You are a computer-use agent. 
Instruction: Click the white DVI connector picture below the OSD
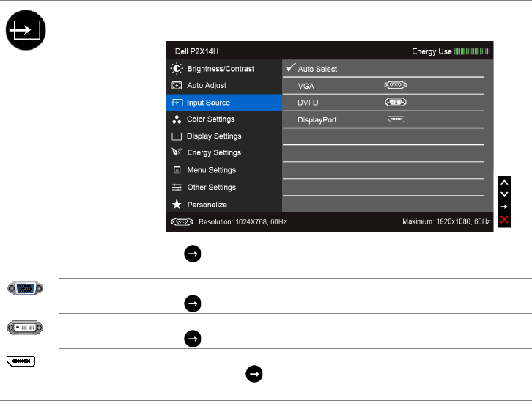pos(25,327)
